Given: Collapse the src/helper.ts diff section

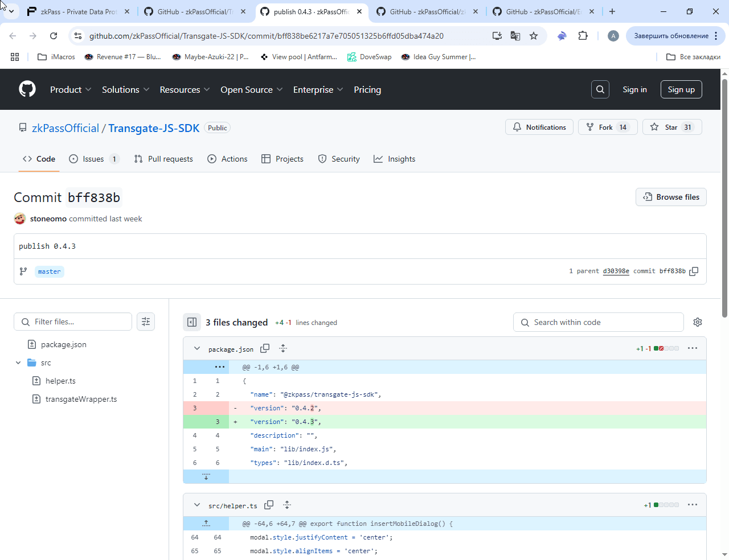Looking at the screenshot, I should 197,505.
